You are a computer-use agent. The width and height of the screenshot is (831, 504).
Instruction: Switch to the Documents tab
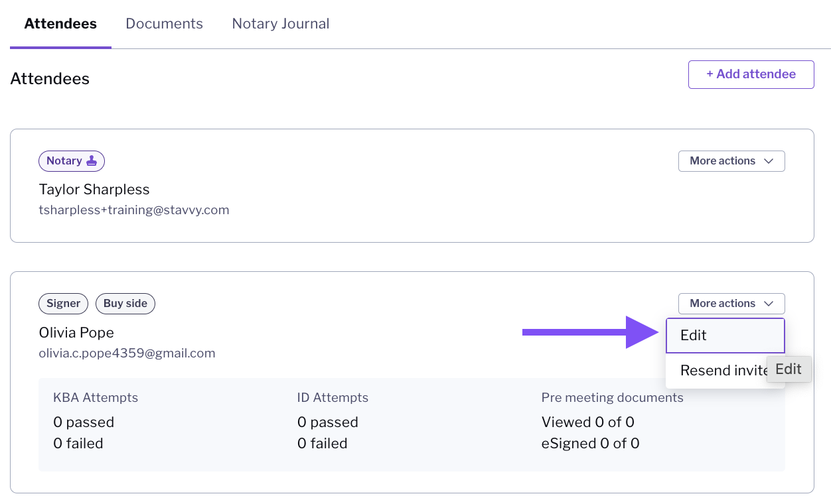pos(164,24)
